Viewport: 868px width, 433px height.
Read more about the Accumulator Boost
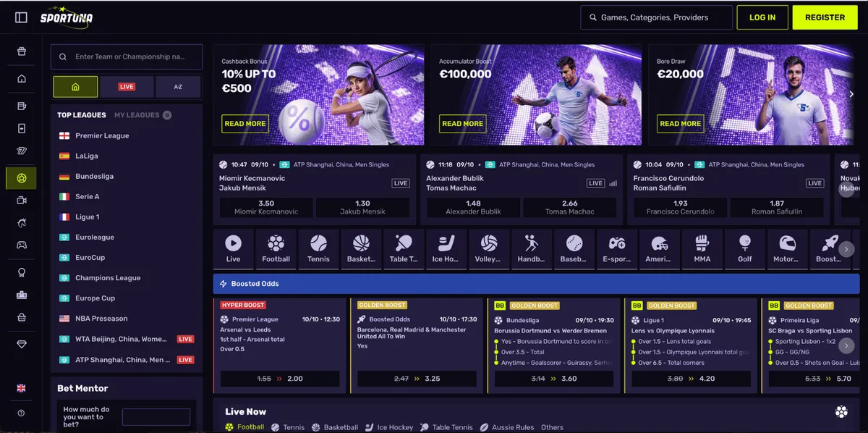coord(462,124)
